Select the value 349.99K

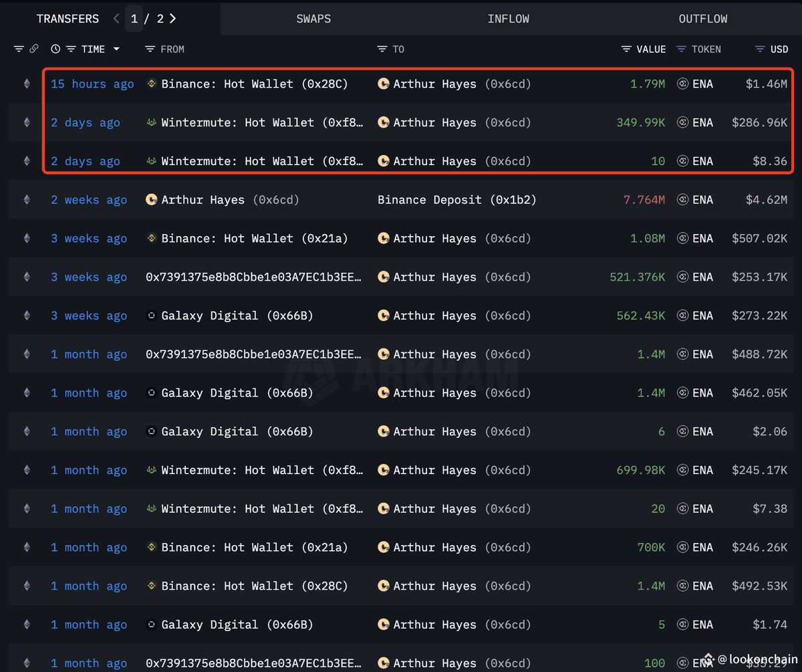tap(640, 122)
